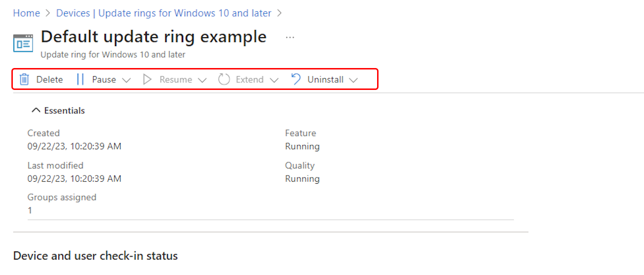This screenshot has height=275, width=644.
Task: Expand the Uninstall dropdown chevron
Action: (353, 80)
